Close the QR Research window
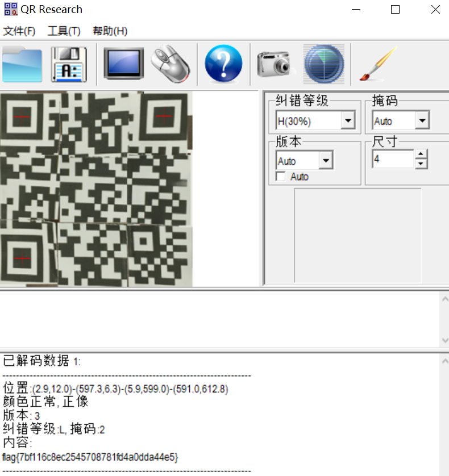This screenshot has height=476, width=449. [x=435, y=10]
